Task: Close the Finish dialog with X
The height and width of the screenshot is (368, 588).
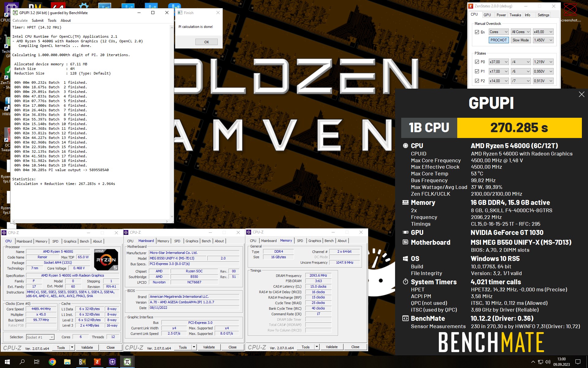Action: pyautogui.click(x=218, y=13)
